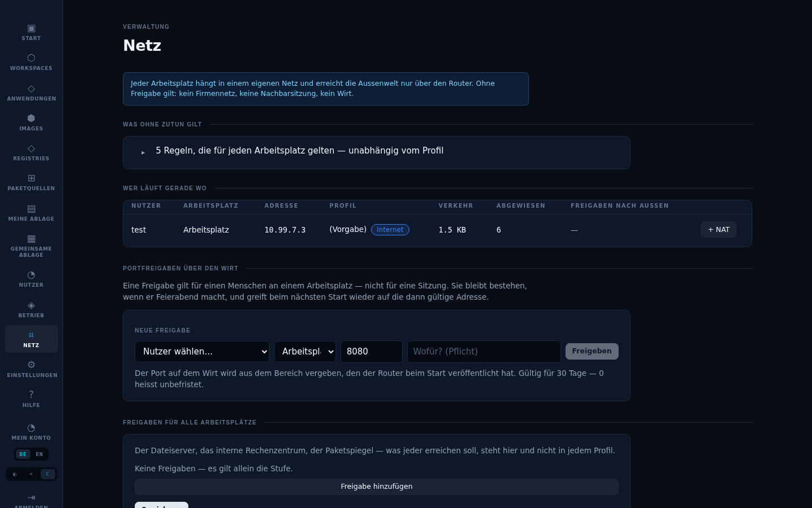Click the Abmelden logout arrow icon
This screenshot has height=508, width=812.
pyautogui.click(x=31, y=498)
